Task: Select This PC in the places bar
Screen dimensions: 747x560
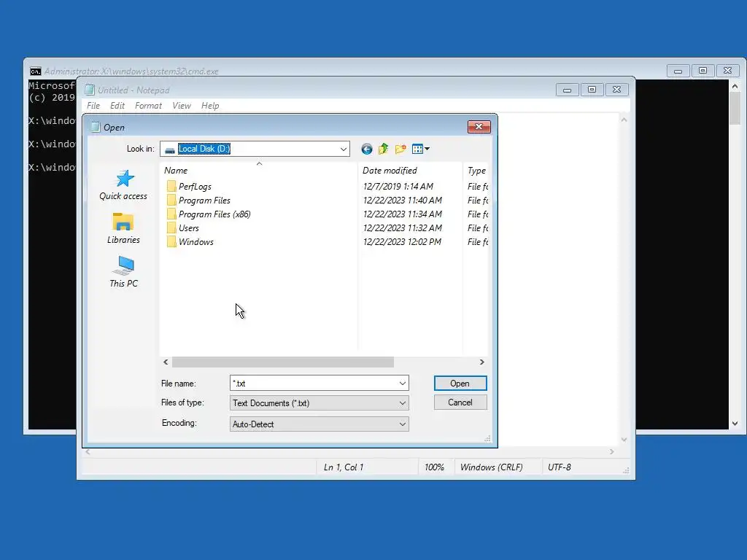Action: click(123, 272)
